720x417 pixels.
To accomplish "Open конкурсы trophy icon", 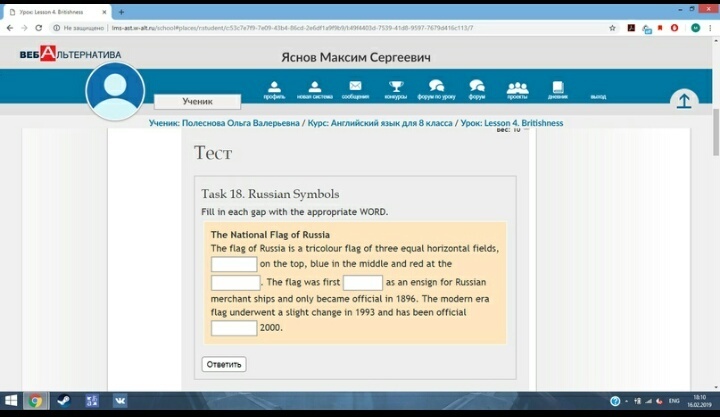I will [396, 89].
